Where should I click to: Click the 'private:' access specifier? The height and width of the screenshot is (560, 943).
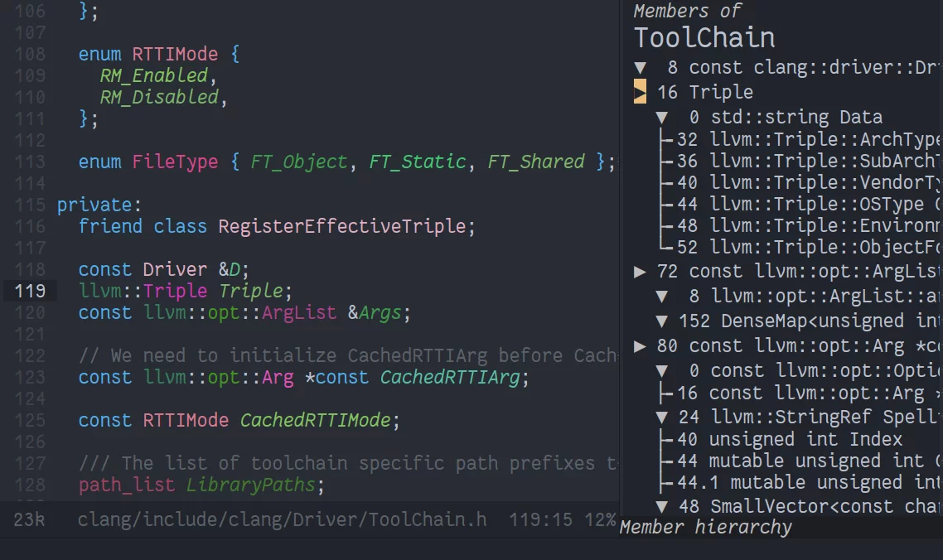(99, 205)
